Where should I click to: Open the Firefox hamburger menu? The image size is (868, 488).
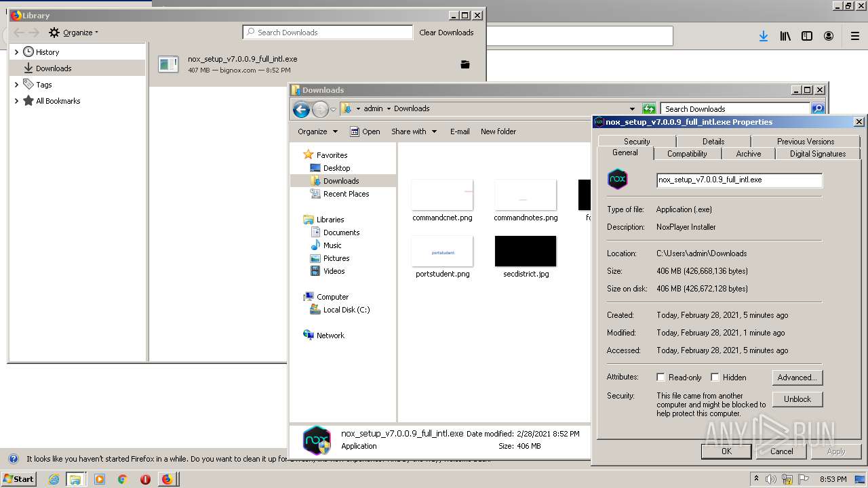click(855, 36)
